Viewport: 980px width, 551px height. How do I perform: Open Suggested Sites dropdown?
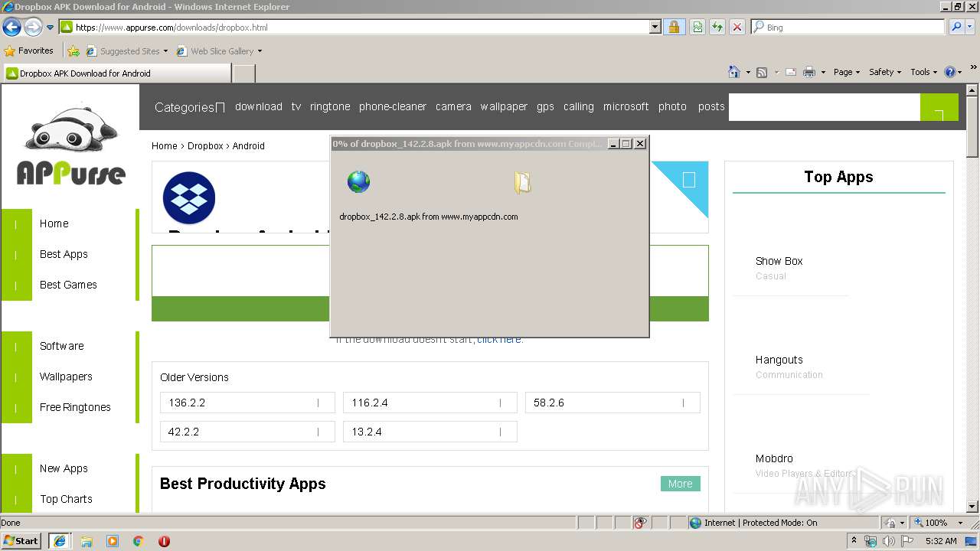[x=126, y=51]
